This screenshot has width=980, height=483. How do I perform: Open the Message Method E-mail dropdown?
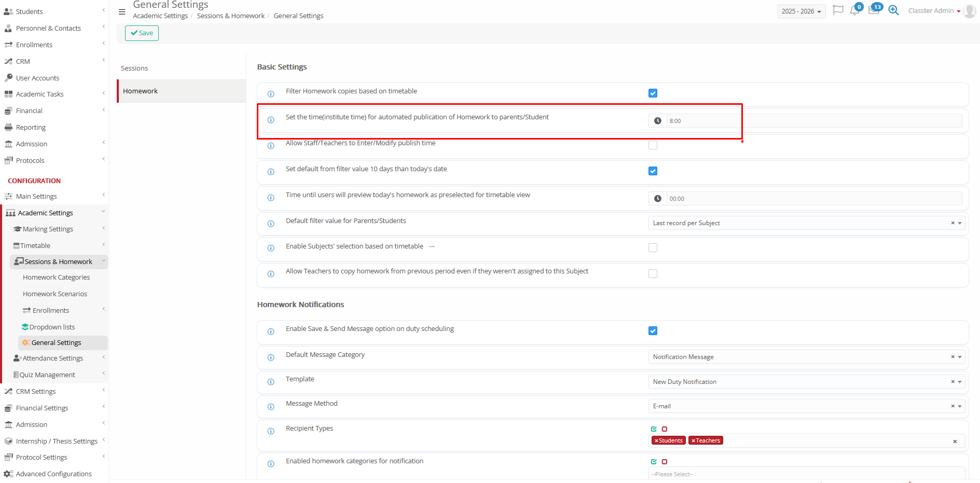click(x=806, y=406)
